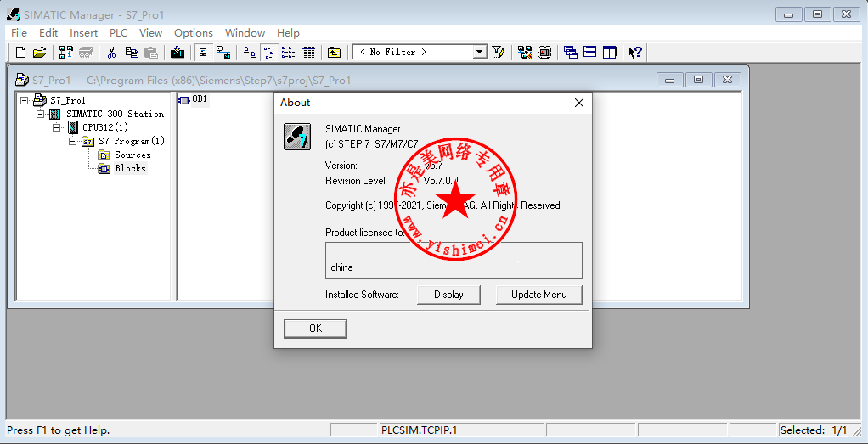Click OK in the About dialog
This screenshot has height=444, width=868.
click(315, 329)
